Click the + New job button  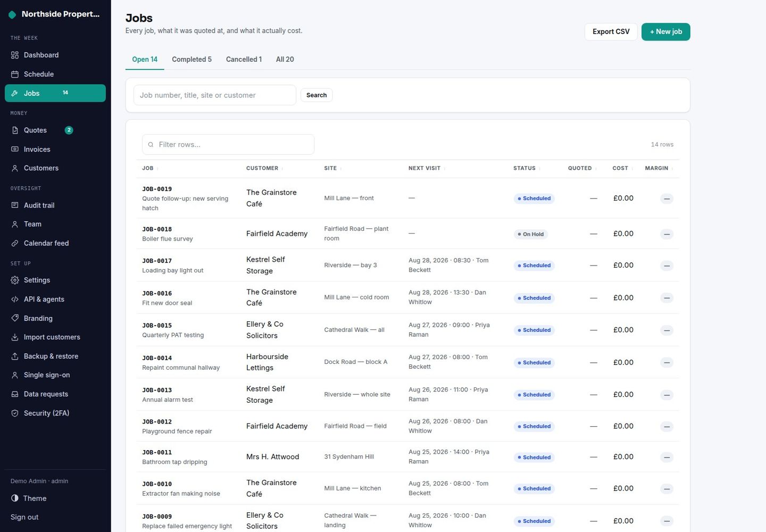coord(665,32)
